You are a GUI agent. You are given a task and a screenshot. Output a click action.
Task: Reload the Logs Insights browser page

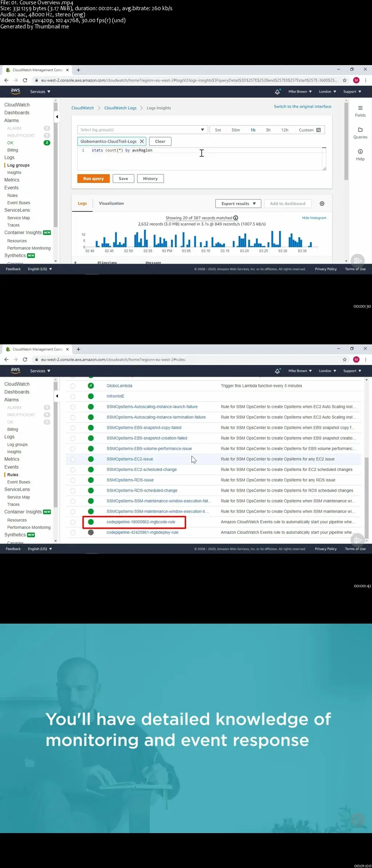coord(25,80)
